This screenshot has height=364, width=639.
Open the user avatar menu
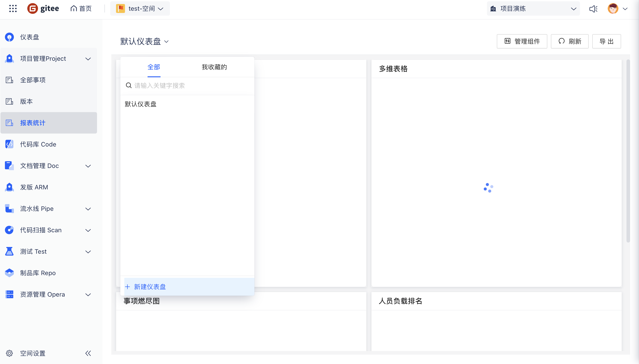tap(613, 8)
